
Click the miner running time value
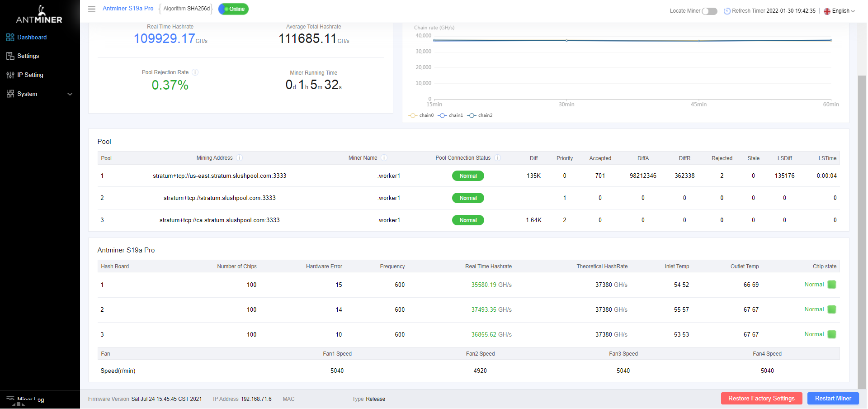pyautogui.click(x=314, y=85)
